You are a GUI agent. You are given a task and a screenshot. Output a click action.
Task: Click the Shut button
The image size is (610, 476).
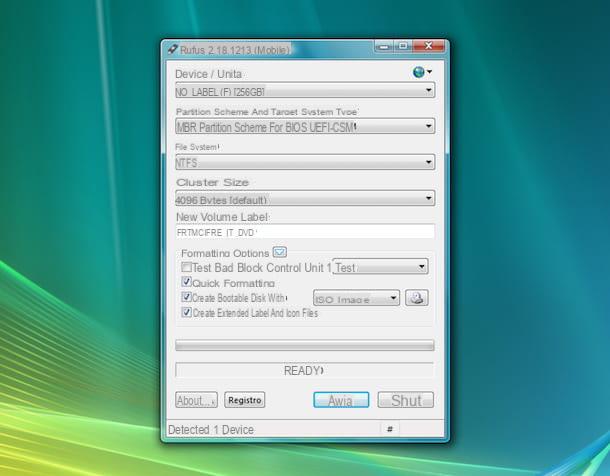[406, 400]
